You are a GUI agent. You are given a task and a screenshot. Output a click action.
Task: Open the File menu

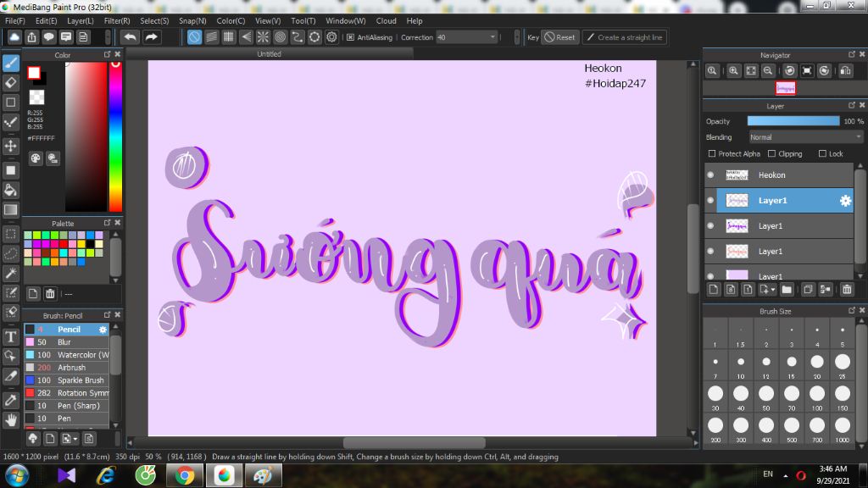click(15, 20)
